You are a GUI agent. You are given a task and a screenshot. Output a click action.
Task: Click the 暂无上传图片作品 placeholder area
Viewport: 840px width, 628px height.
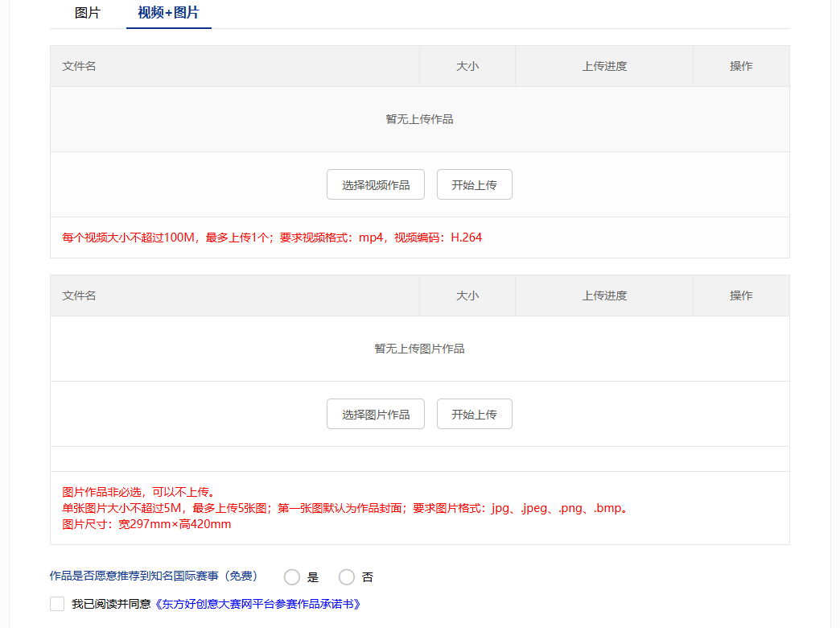tap(420, 348)
